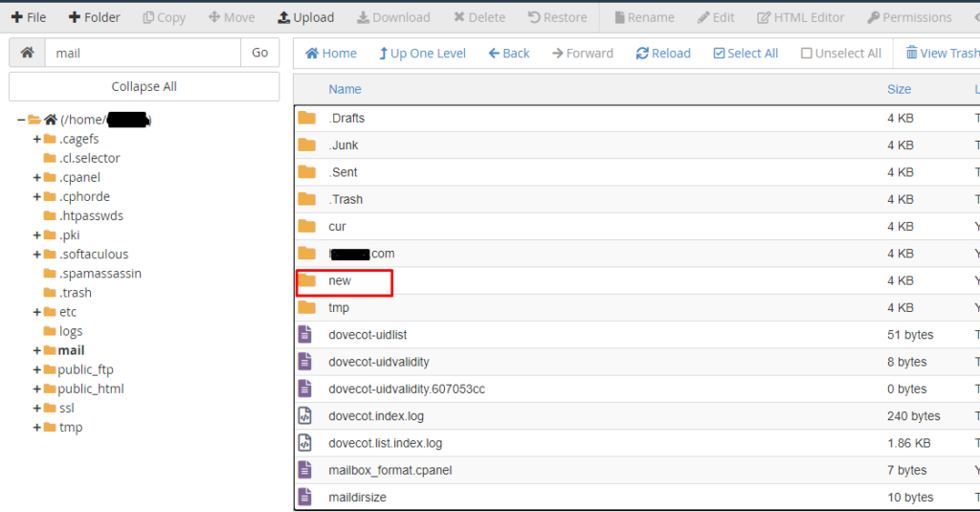Reload the file listing
The image size is (980, 512).
tap(663, 54)
